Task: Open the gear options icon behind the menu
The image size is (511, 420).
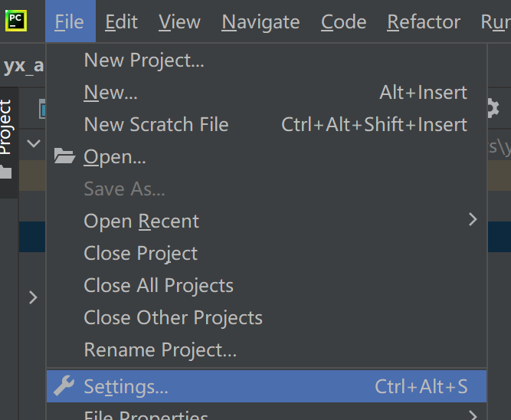Action: [493, 108]
